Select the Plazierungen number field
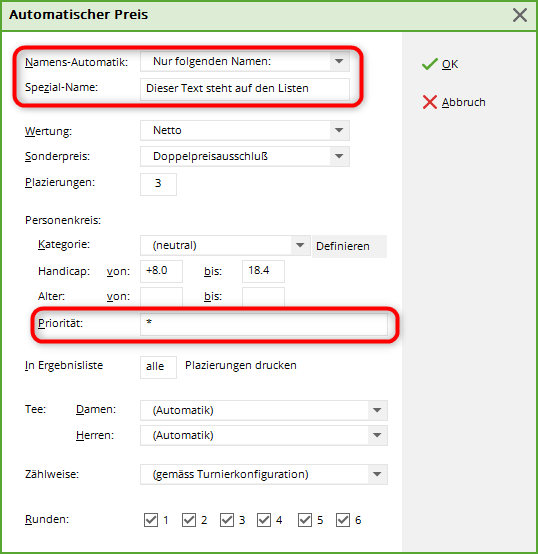This screenshot has height=554, width=538. pos(158,184)
